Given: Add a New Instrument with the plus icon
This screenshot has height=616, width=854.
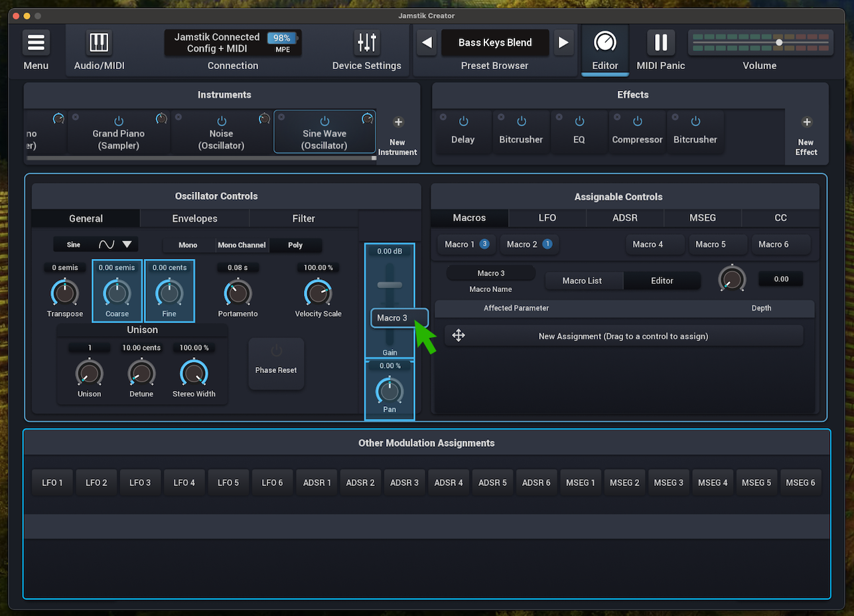Looking at the screenshot, I should point(398,122).
